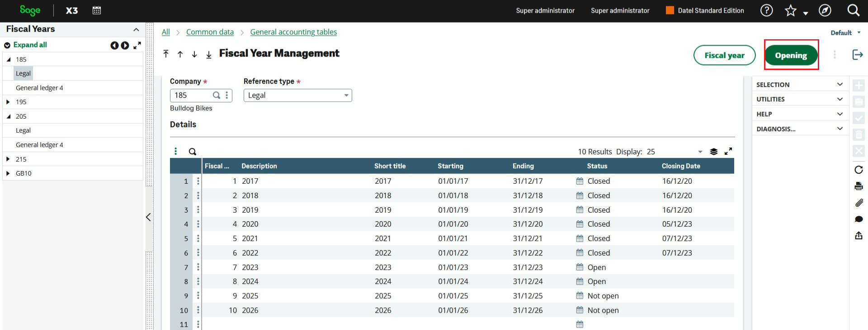The width and height of the screenshot is (868, 330).
Task: Click the refresh icon in right sidebar
Action: [859, 170]
